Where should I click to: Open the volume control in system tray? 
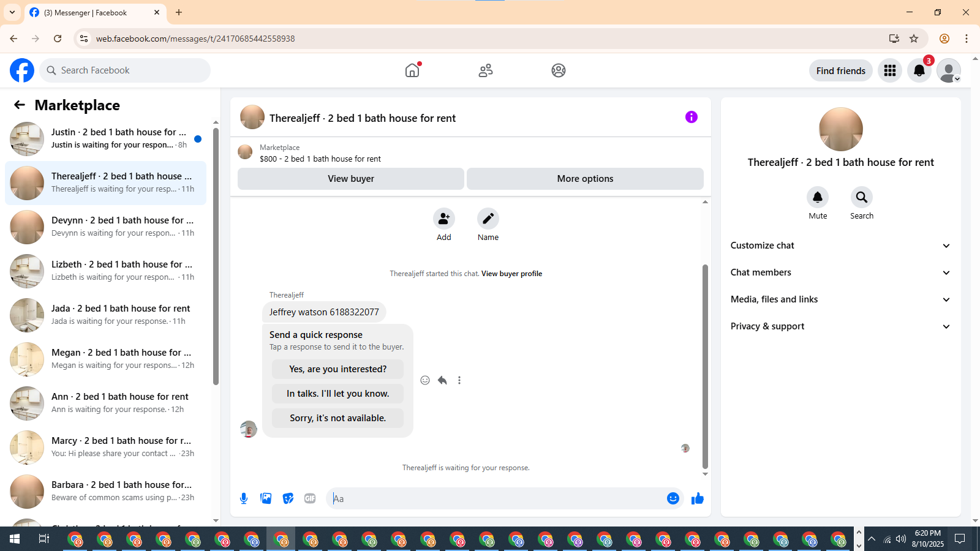[901, 539]
